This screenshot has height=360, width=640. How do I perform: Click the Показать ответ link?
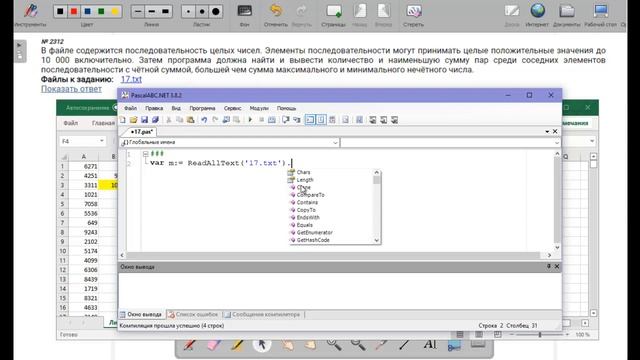71,89
